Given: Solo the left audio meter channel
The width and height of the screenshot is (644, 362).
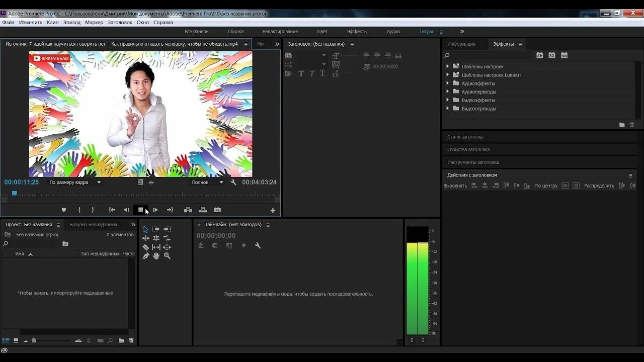Looking at the screenshot, I should 412,340.
